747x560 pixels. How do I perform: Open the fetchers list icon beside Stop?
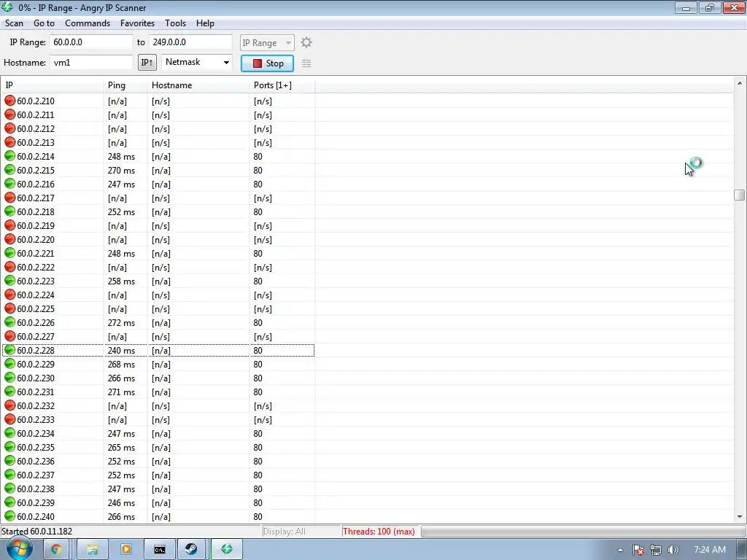click(x=306, y=63)
